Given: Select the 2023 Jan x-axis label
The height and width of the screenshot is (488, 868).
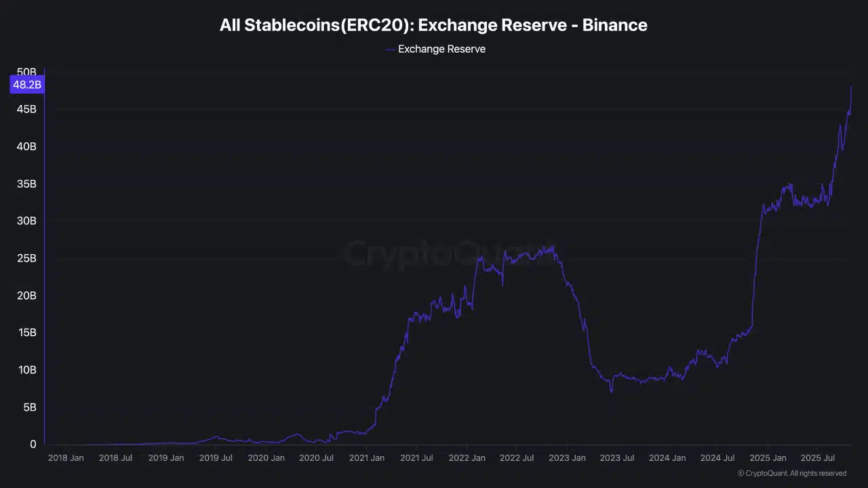Looking at the screenshot, I should (x=566, y=458).
